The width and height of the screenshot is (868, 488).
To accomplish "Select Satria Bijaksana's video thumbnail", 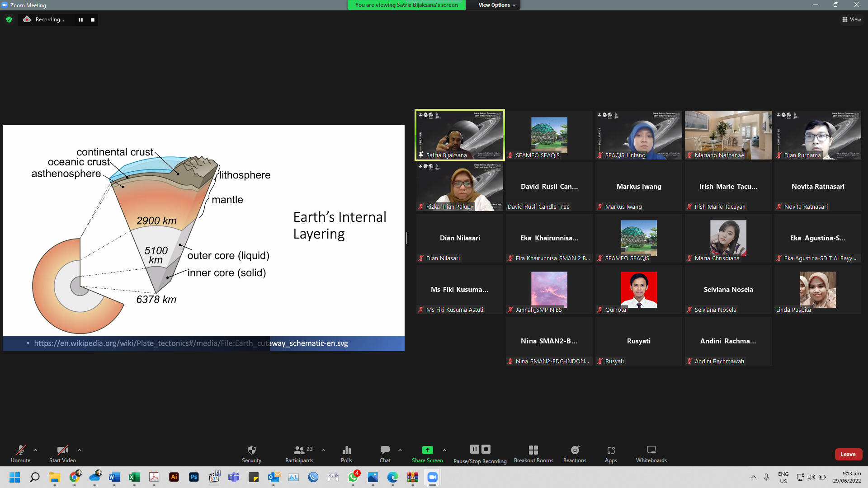I will click(x=459, y=135).
